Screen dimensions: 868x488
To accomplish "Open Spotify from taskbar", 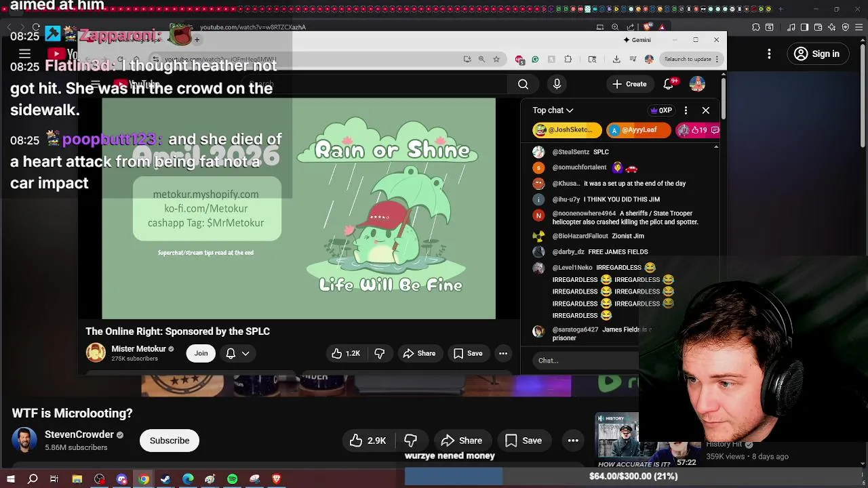I will (x=233, y=479).
